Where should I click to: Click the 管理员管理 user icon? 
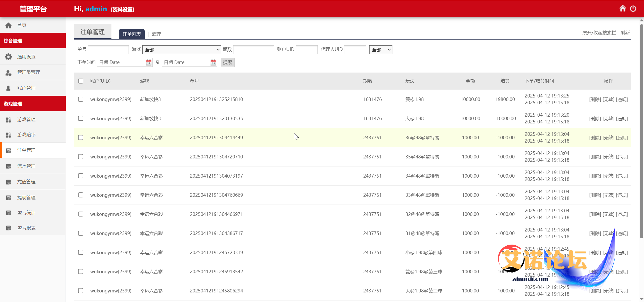point(9,73)
